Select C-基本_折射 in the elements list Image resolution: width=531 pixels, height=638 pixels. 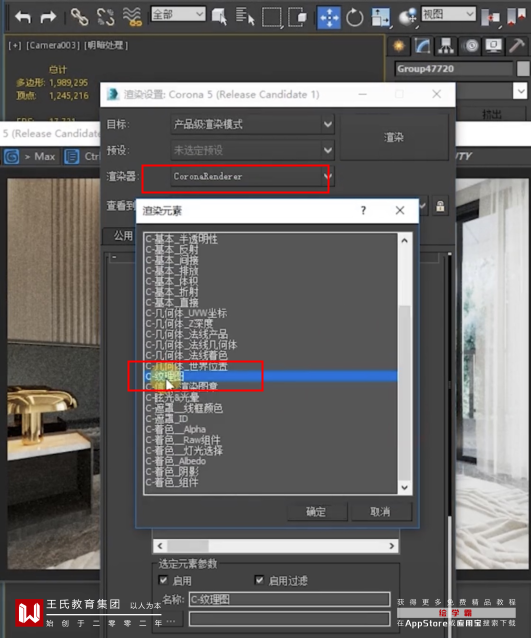click(x=172, y=292)
